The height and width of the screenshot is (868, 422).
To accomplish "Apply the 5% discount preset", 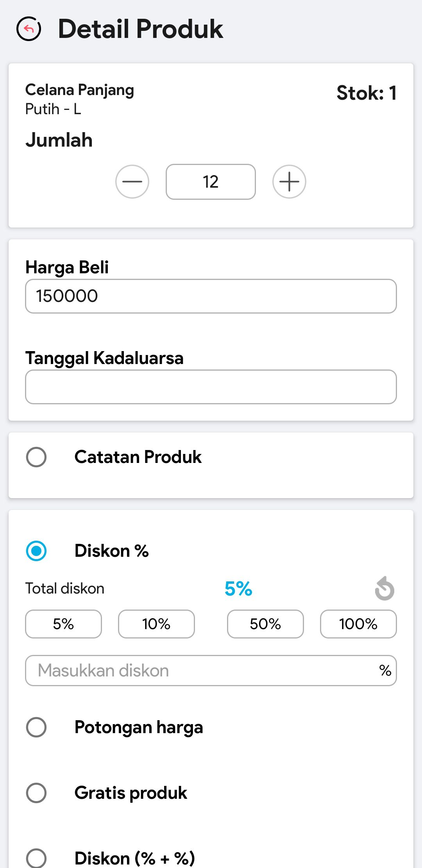I will coord(63,624).
